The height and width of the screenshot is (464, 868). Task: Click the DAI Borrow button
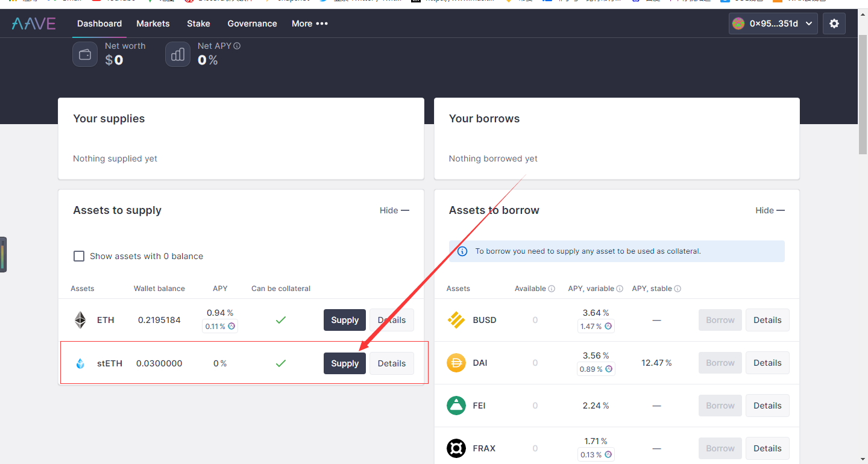click(720, 363)
